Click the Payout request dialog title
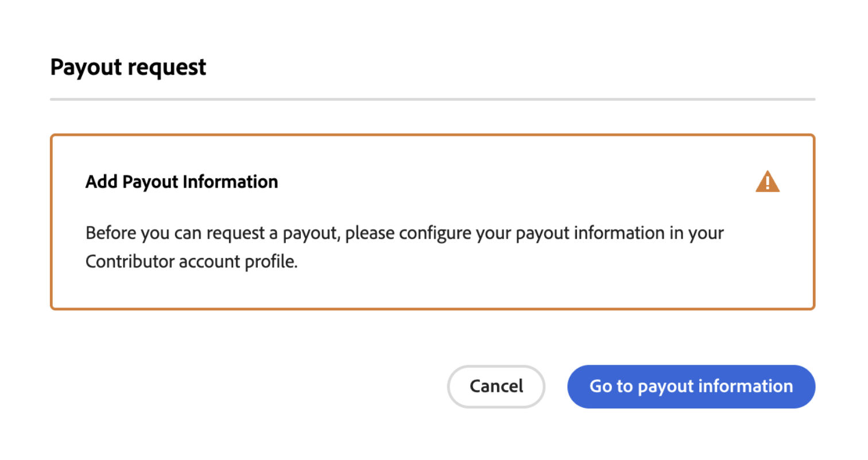The height and width of the screenshot is (460, 868). 128,67
